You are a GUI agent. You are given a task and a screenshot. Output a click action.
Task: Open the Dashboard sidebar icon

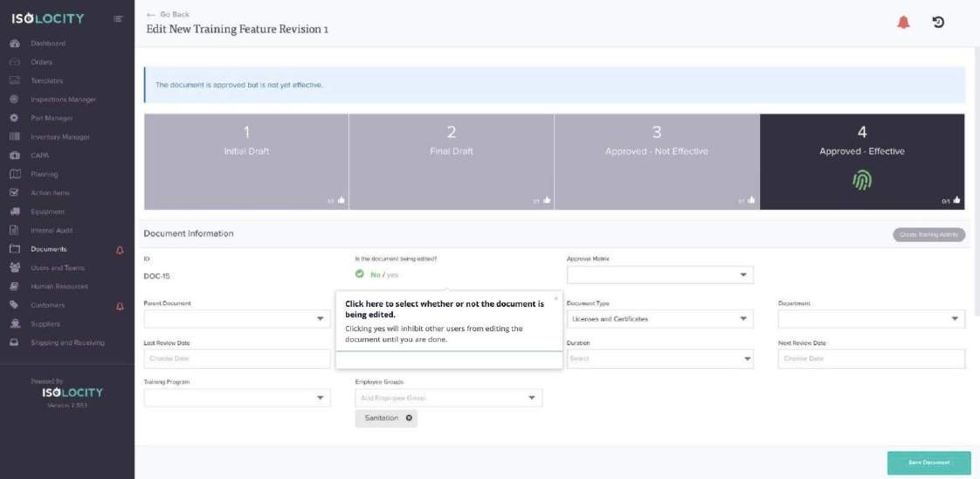click(x=15, y=44)
